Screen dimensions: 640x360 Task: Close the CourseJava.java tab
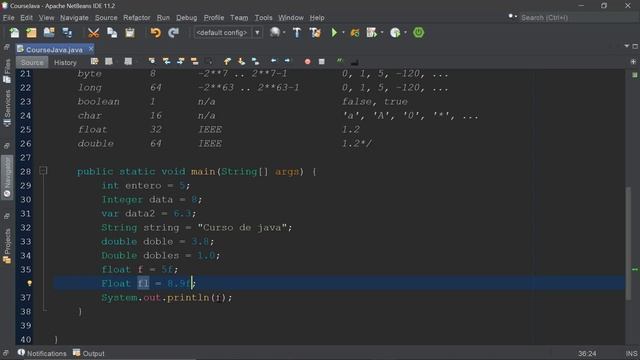(x=91, y=49)
